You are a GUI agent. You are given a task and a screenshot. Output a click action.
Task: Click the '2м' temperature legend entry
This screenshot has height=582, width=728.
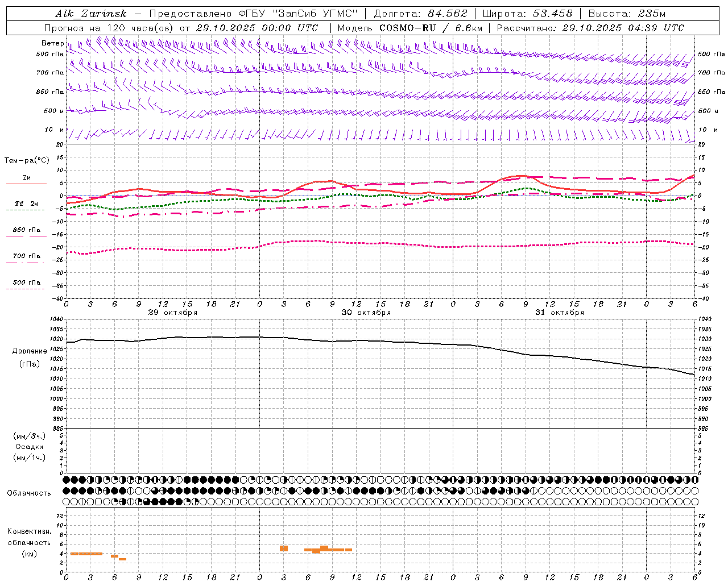26,178
